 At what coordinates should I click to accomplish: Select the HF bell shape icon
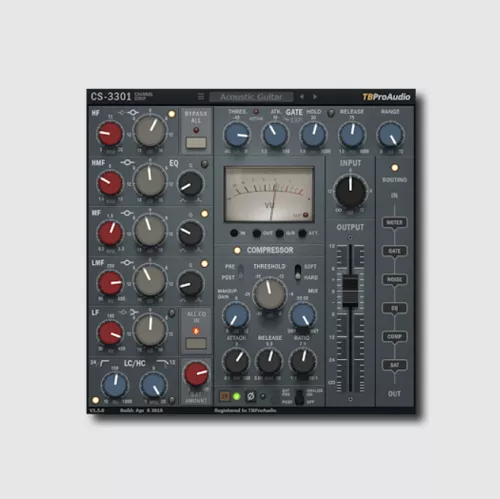(x=133, y=113)
